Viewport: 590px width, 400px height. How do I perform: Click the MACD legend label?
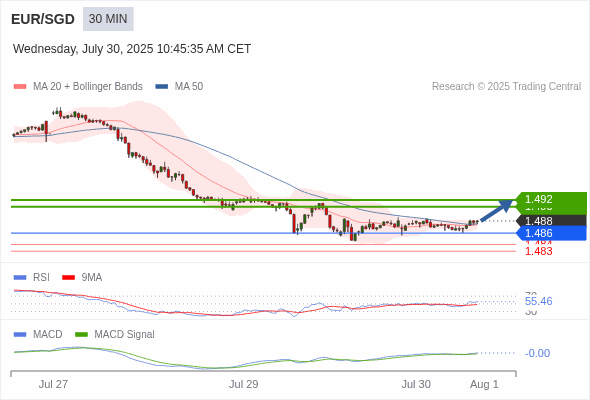tap(48, 335)
